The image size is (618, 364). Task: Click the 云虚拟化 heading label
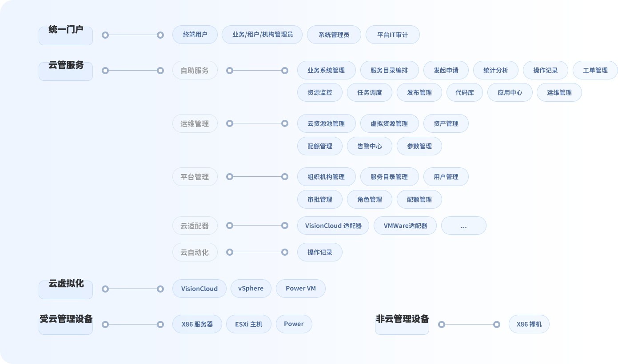pos(66,284)
